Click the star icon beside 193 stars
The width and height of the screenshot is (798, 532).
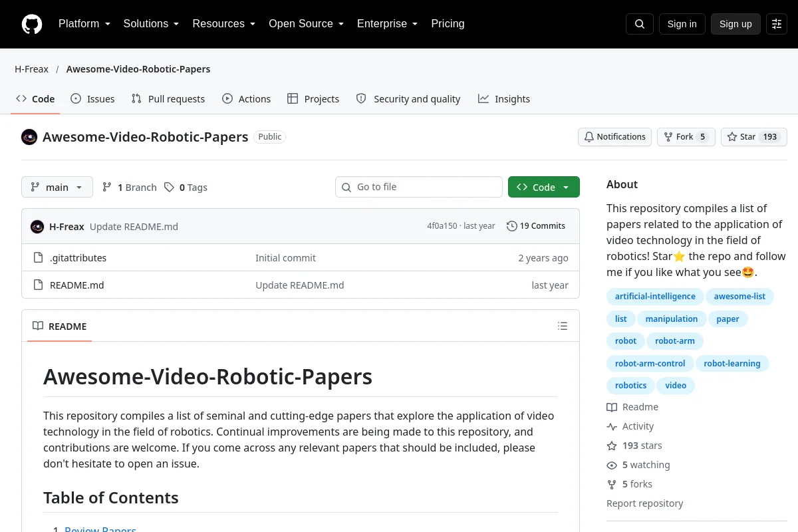[x=612, y=446]
